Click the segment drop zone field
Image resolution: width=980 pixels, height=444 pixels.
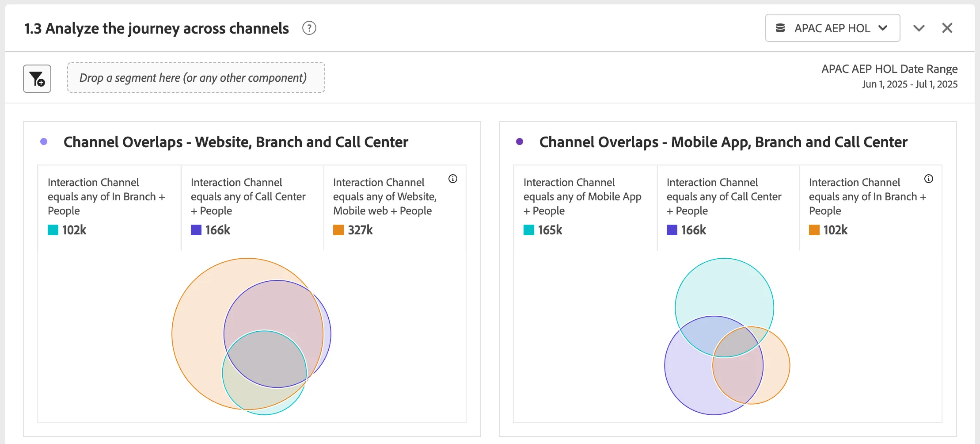click(196, 77)
